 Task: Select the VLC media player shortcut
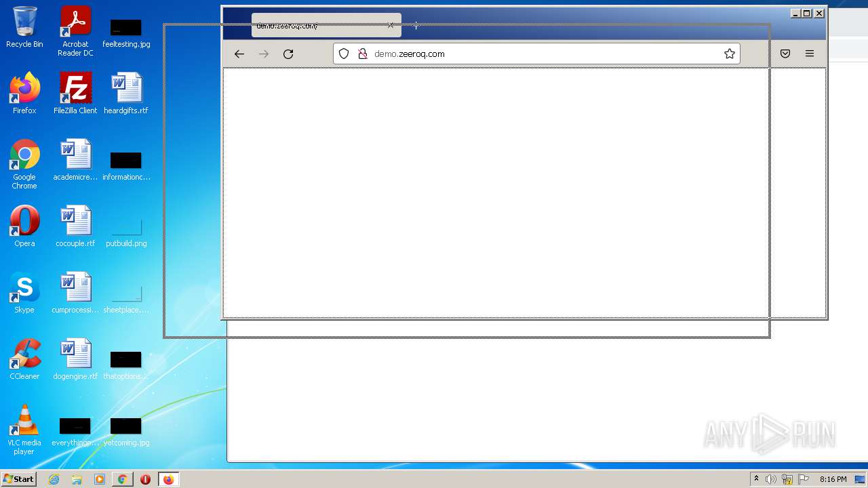(x=24, y=430)
